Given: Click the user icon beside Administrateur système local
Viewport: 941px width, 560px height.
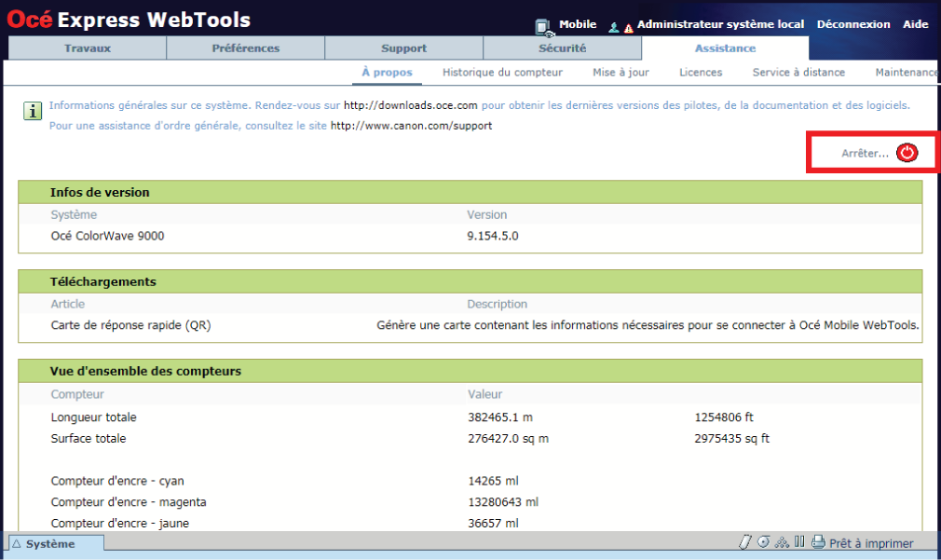Looking at the screenshot, I should 613,28.
